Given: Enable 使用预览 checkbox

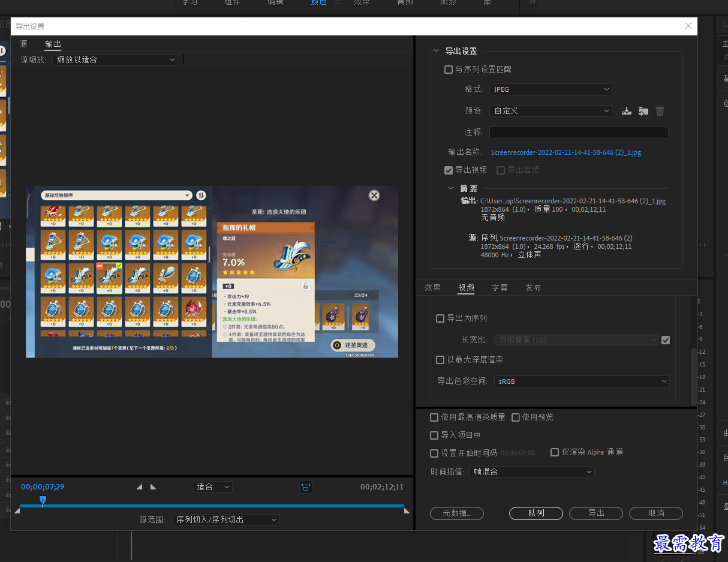Looking at the screenshot, I should tap(516, 417).
